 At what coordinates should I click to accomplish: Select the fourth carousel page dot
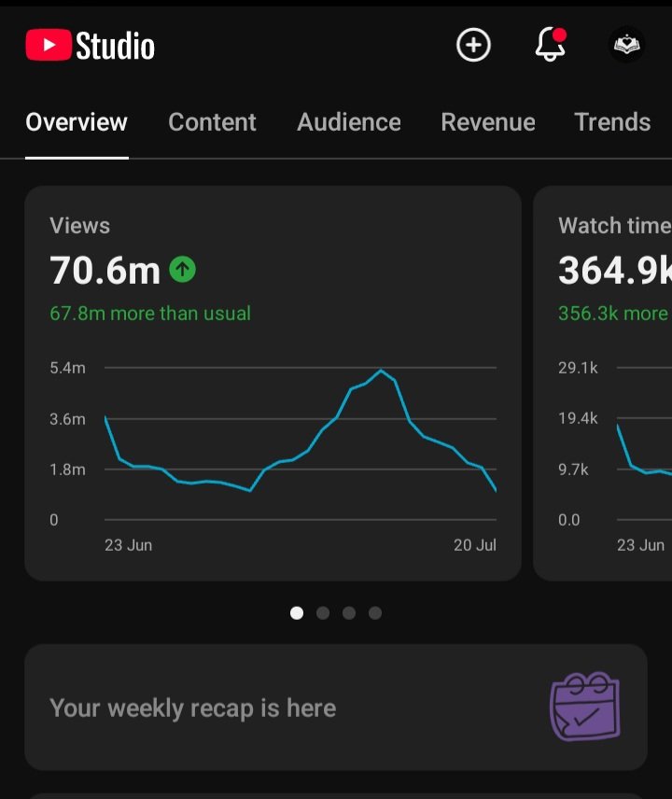[375, 613]
